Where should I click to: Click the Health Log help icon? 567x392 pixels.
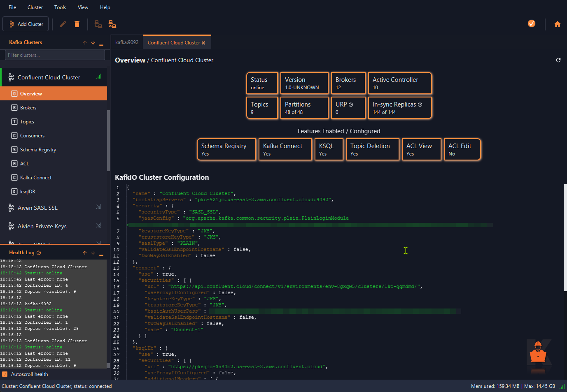39,253
